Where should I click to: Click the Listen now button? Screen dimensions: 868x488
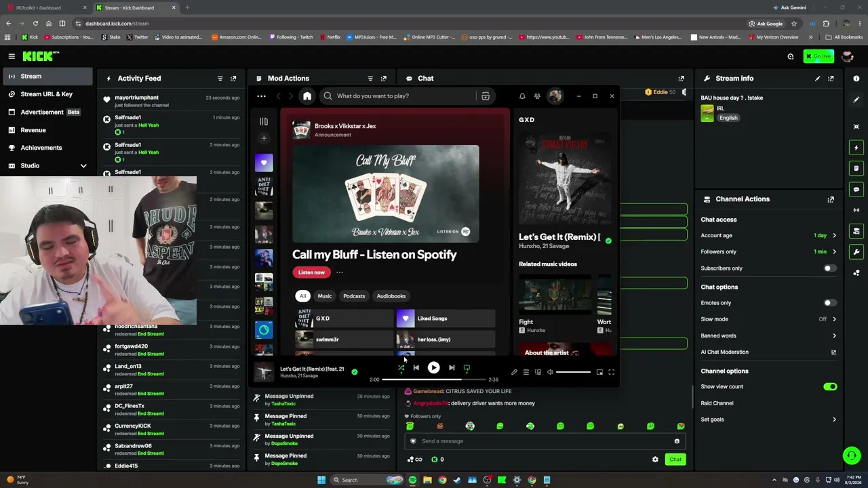[311, 272]
